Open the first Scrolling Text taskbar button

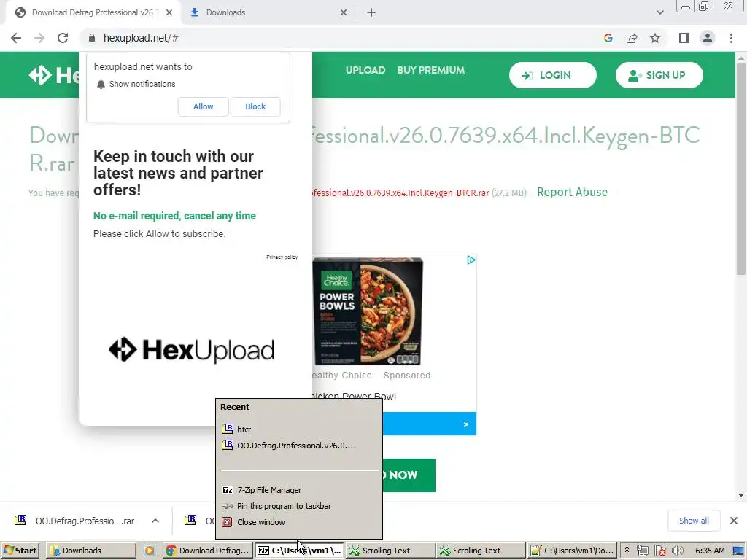pos(390,551)
